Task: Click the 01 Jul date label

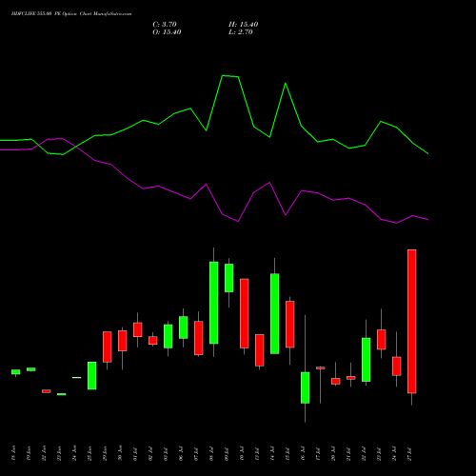Action: (135, 453)
